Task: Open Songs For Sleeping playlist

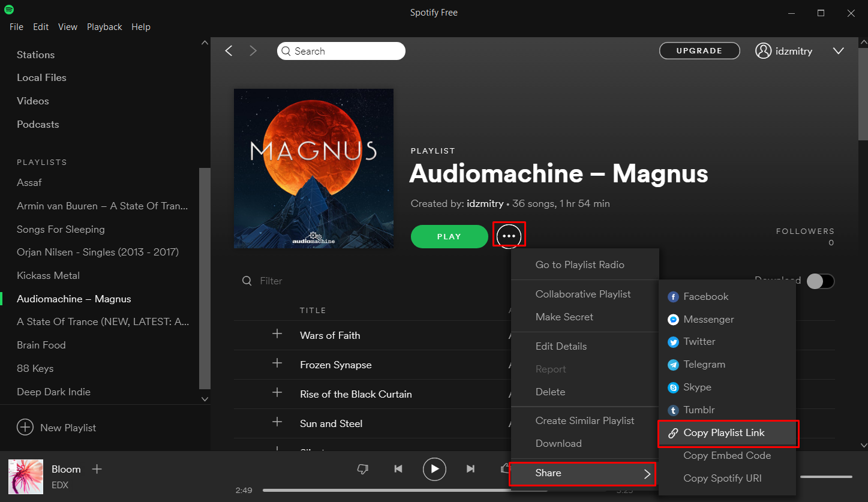Action: click(x=61, y=229)
